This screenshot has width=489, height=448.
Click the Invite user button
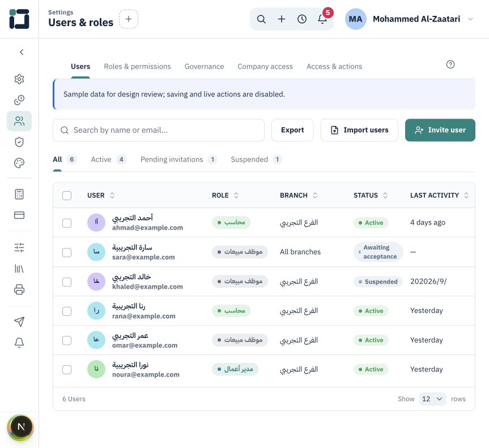point(440,130)
